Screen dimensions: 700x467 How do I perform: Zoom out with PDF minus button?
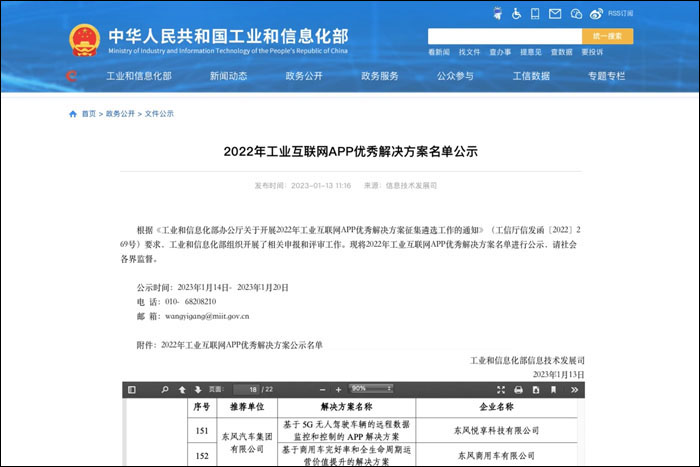click(322, 390)
